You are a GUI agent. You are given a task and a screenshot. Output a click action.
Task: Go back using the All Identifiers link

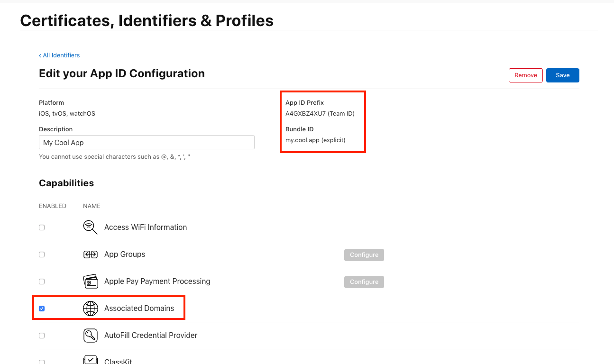click(x=59, y=55)
